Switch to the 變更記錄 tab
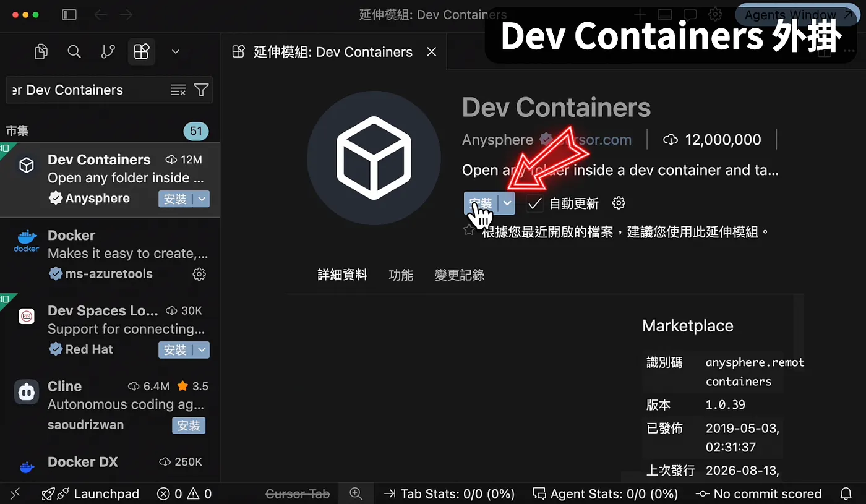The height and width of the screenshot is (504, 866). pyautogui.click(x=460, y=275)
